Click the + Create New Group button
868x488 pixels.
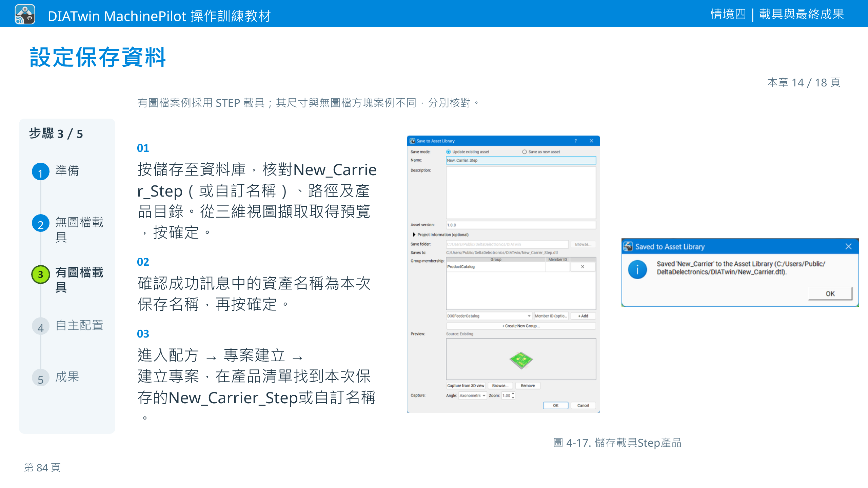[521, 326]
